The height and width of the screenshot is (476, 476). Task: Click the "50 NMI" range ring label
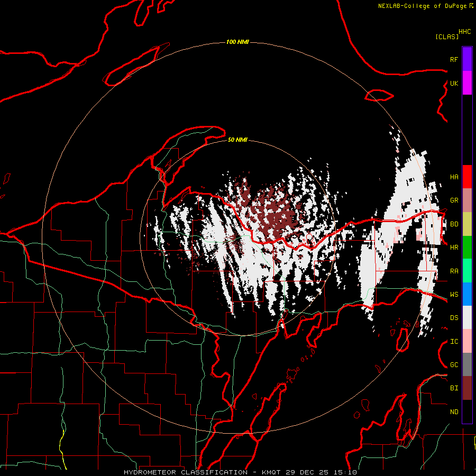(x=237, y=140)
